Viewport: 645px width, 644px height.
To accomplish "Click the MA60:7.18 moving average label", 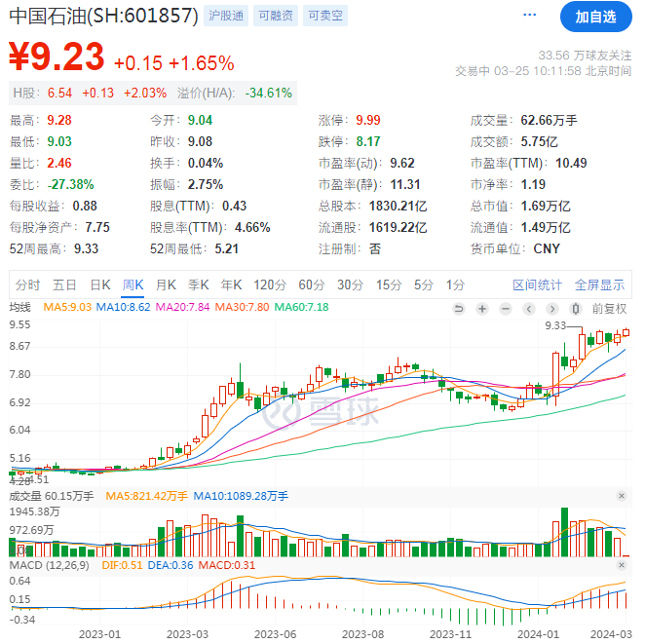I will [301, 307].
